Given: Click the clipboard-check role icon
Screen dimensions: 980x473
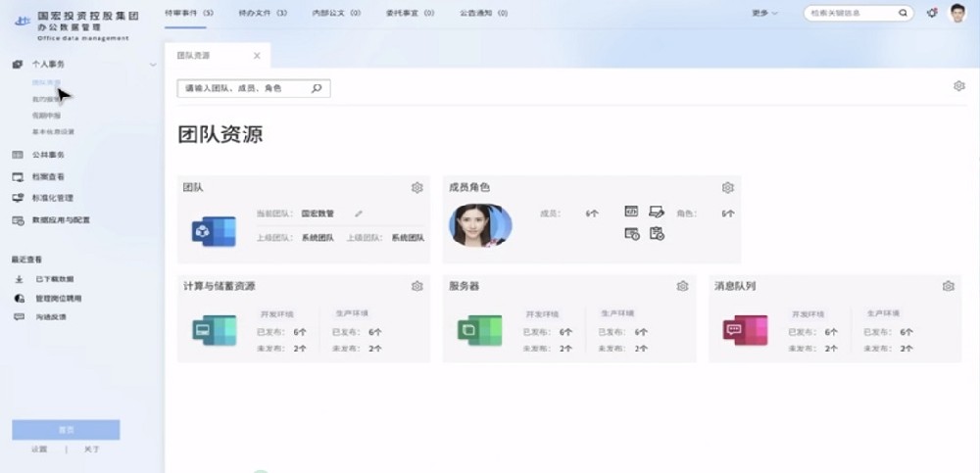Looking at the screenshot, I should 657,234.
